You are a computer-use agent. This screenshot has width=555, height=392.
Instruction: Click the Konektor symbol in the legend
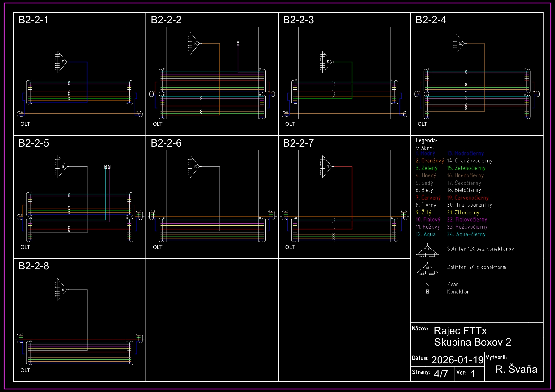click(x=427, y=292)
